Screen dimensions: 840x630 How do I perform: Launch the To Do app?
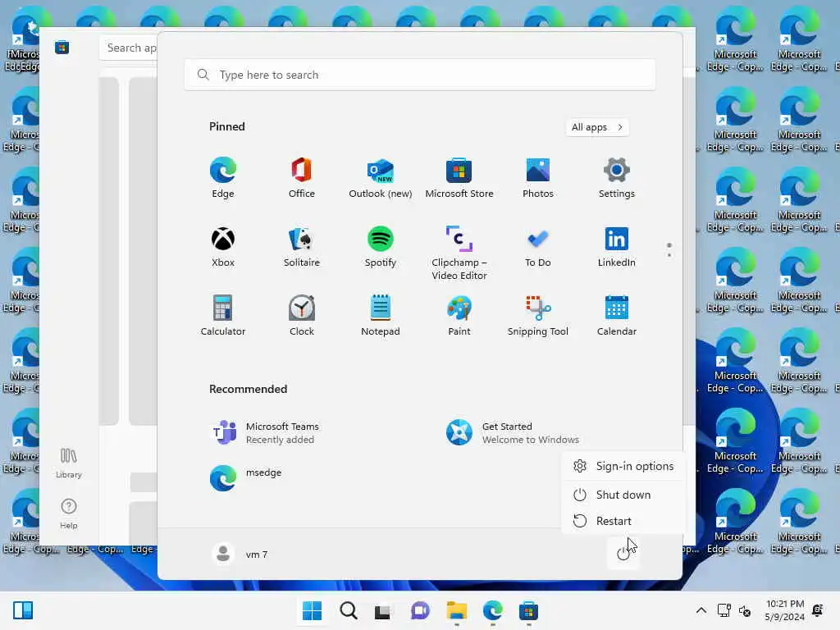click(538, 247)
